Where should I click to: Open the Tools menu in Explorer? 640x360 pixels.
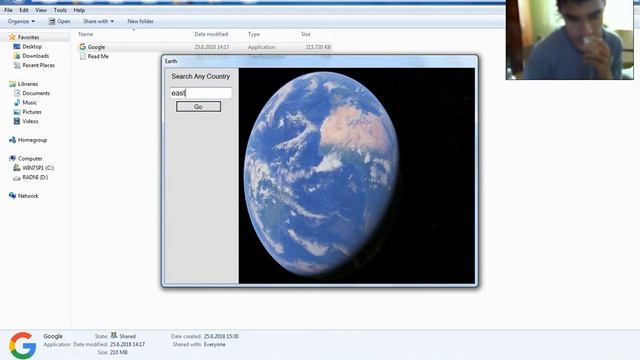[x=60, y=10]
